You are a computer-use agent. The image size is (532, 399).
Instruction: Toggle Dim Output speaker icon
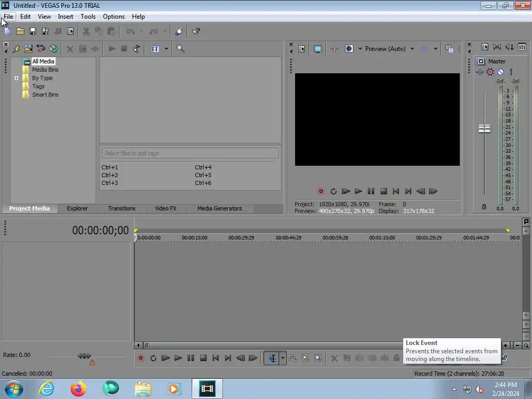tap(510, 47)
